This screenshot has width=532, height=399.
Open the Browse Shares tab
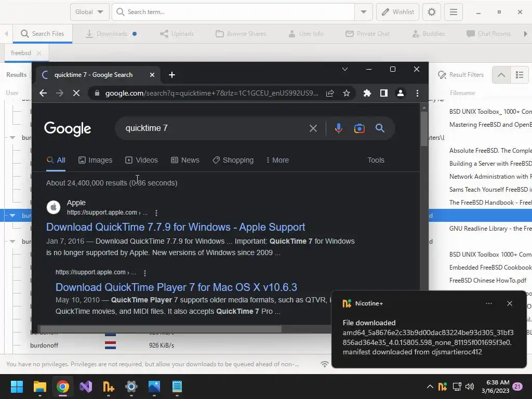click(241, 34)
